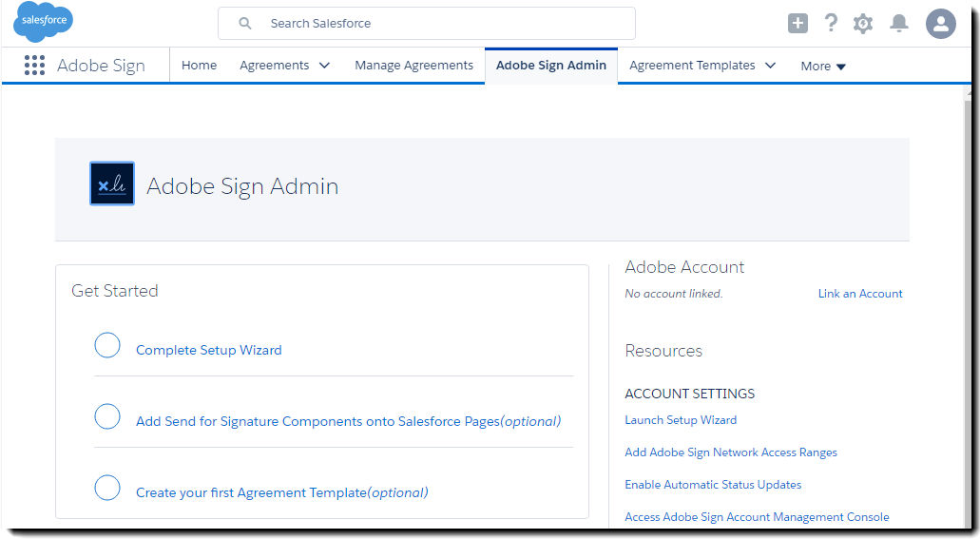980x539 pixels.
Task: Expand the Agreement Templates tab chevron
Action: click(770, 66)
